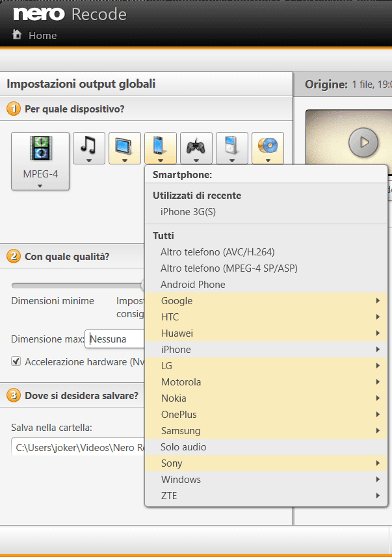This screenshot has width=392, height=557.
Task: Click the quality slider track
Action: [x=77, y=285]
